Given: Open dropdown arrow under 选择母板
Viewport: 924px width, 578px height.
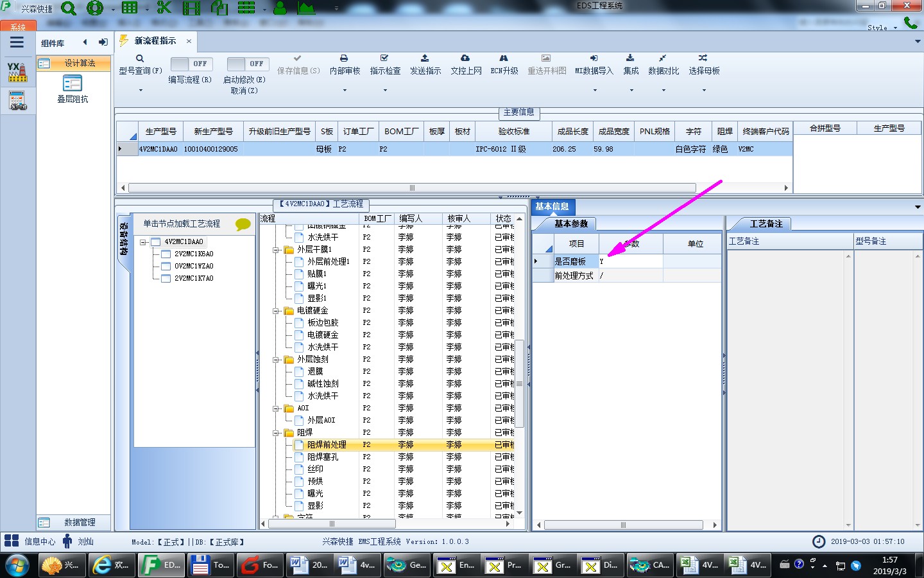Looking at the screenshot, I should [704, 91].
